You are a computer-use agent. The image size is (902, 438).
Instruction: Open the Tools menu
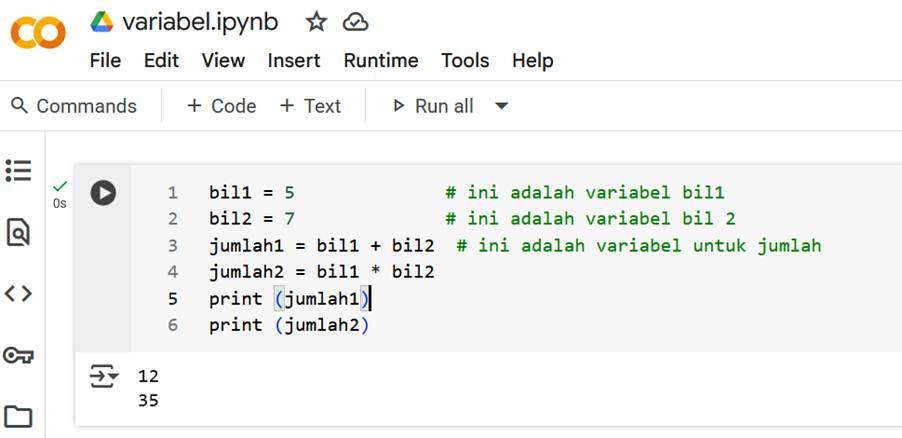click(465, 60)
